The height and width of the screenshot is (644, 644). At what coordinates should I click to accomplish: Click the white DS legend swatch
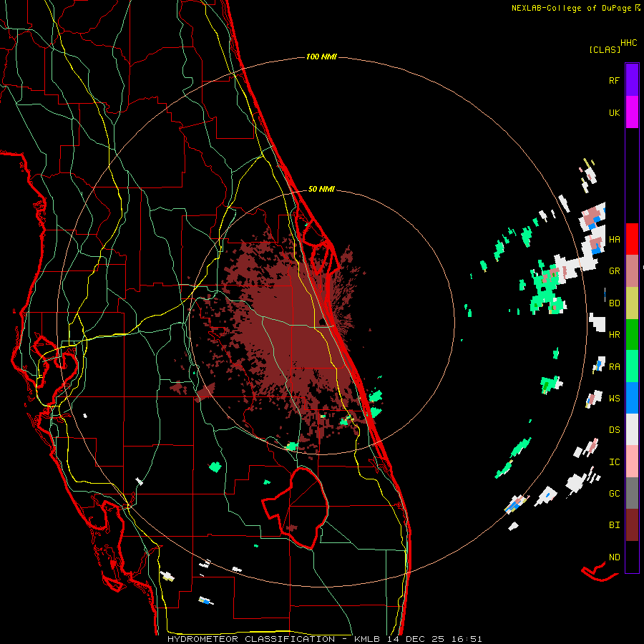pyautogui.click(x=632, y=429)
